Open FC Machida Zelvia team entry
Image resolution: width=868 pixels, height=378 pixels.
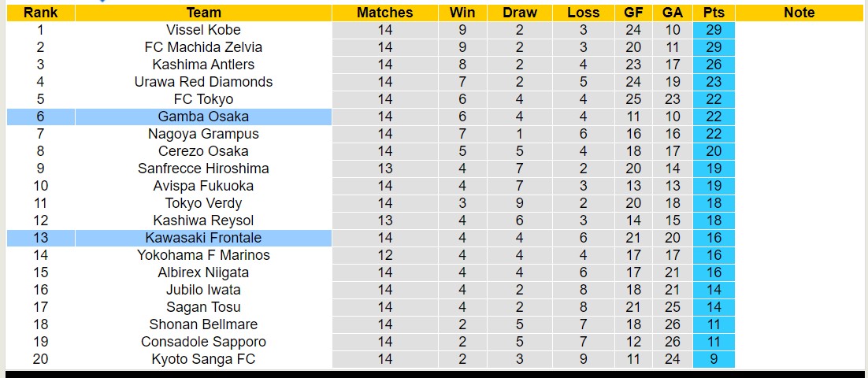point(203,47)
